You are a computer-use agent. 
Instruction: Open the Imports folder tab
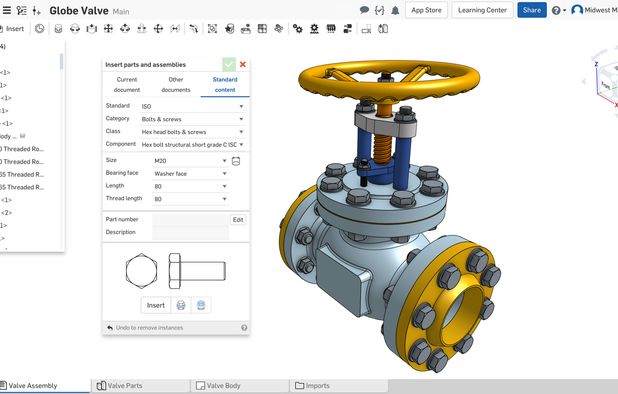[x=339, y=386]
